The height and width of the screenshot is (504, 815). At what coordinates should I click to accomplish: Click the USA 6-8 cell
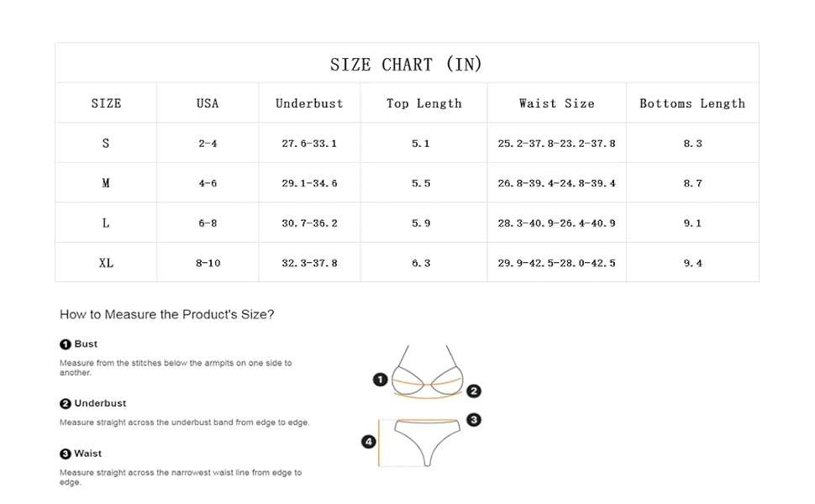(x=208, y=223)
